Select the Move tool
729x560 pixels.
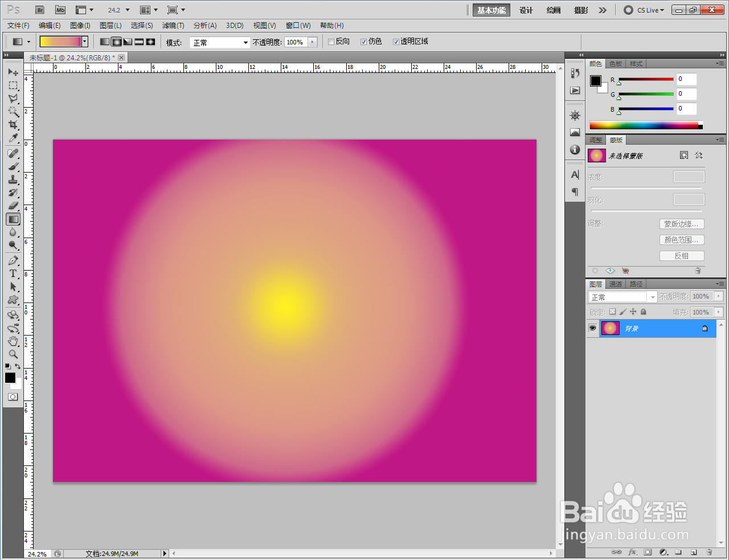pyautogui.click(x=13, y=72)
